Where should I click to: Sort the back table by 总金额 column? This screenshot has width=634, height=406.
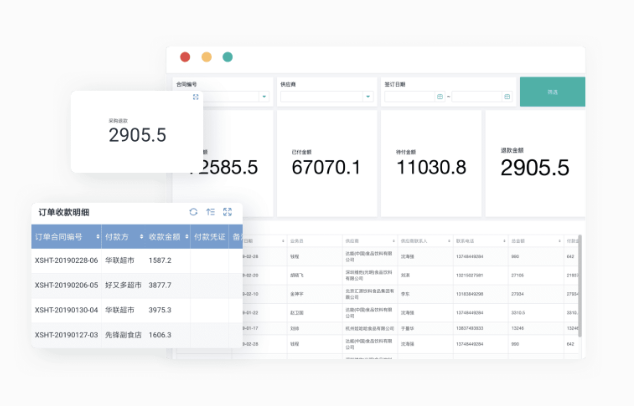pos(560,241)
